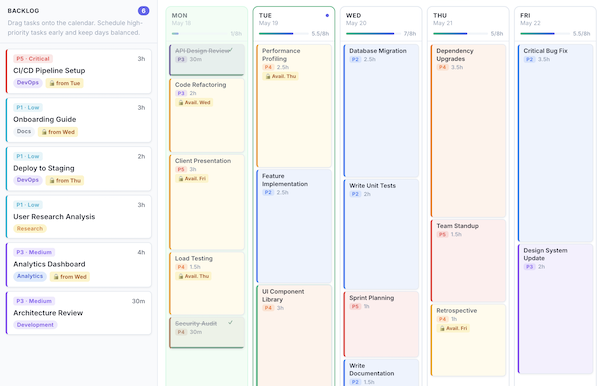Select the FRI May 22 column header
This screenshot has width=600, height=386.
(555, 24)
